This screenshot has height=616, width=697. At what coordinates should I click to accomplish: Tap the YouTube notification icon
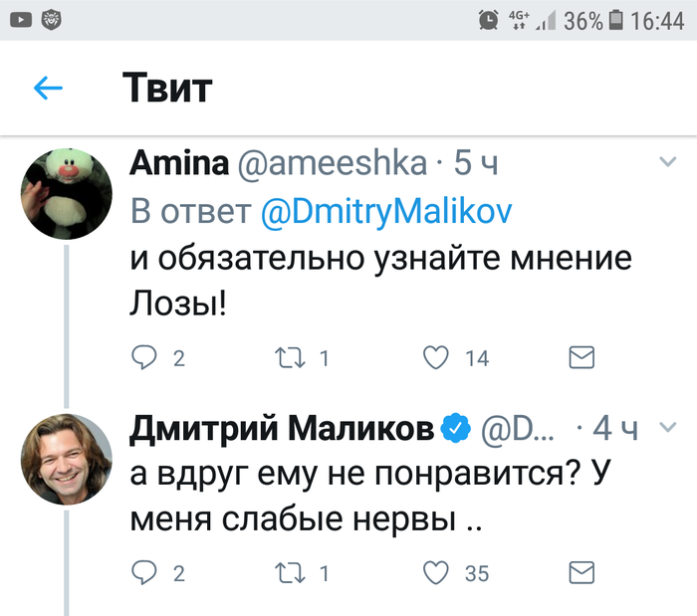pyautogui.click(x=19, y=19)
